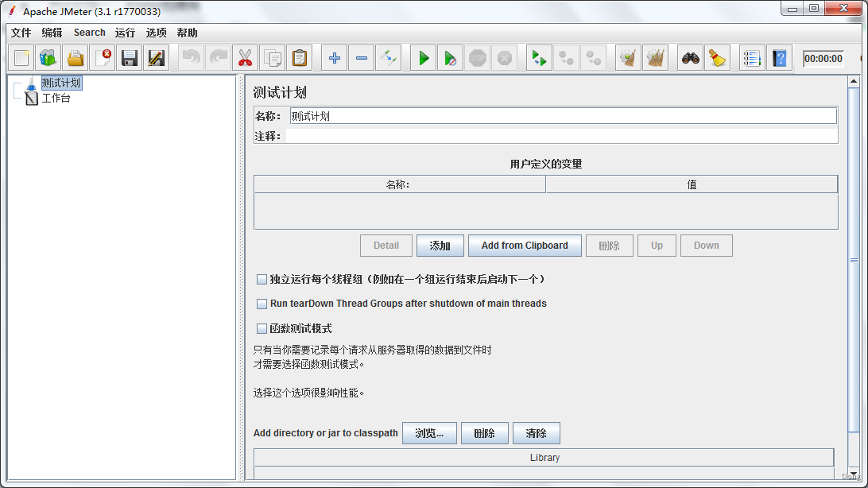Click the 浏览... classpath button
Viewport: 868px width, 488px height.
429,433
